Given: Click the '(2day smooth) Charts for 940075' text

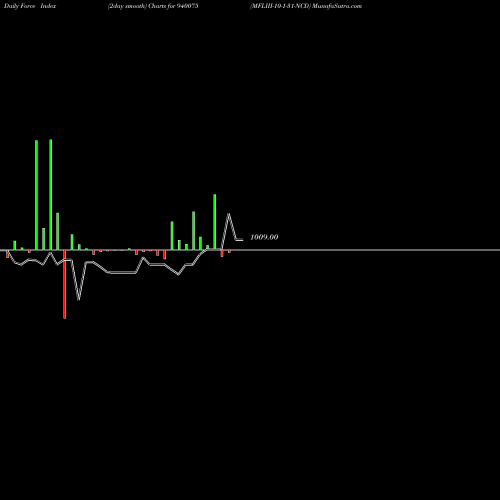Looking at the screenshot, I should tap(153, 6).
